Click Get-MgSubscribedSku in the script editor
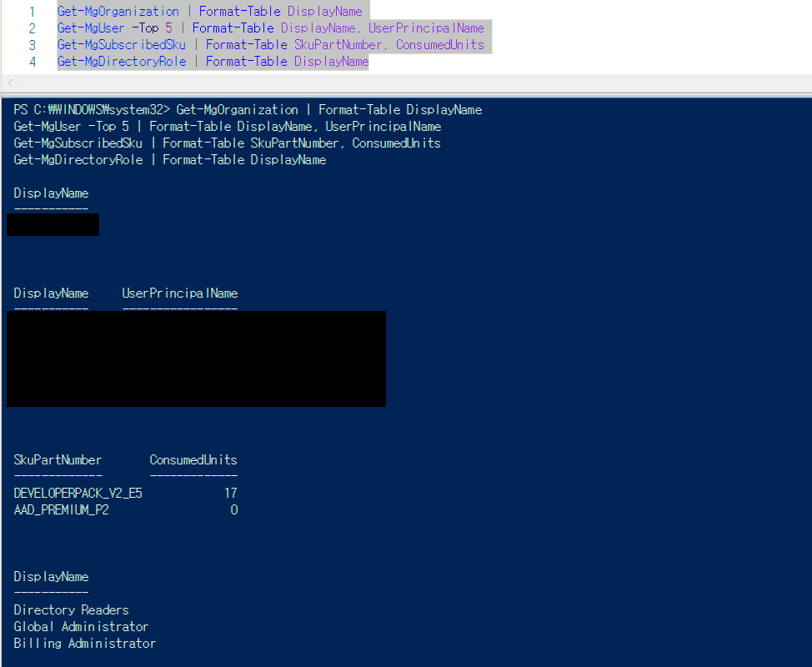 pos(121,44)
